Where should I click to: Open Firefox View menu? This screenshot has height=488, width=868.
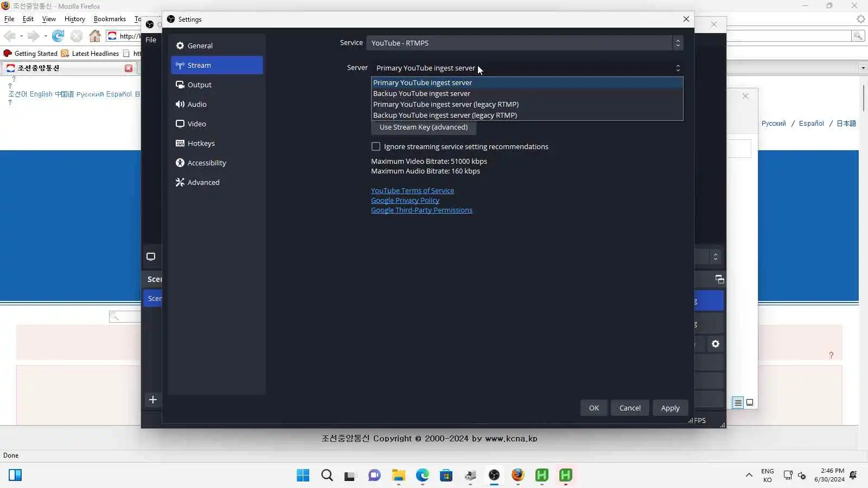(x=49, y=19)
